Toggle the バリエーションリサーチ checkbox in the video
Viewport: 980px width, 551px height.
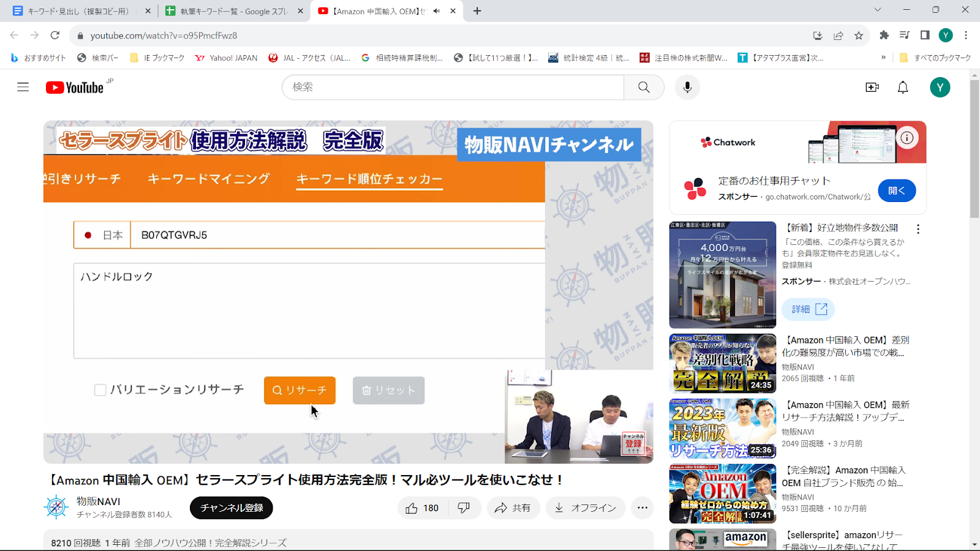[x=100, y=390]
